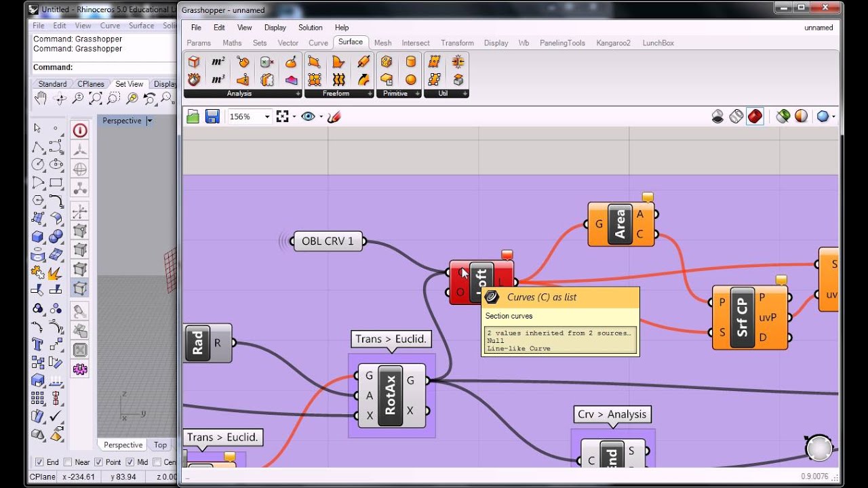Open the preview settings sphere dropdown

pos(833,117)
